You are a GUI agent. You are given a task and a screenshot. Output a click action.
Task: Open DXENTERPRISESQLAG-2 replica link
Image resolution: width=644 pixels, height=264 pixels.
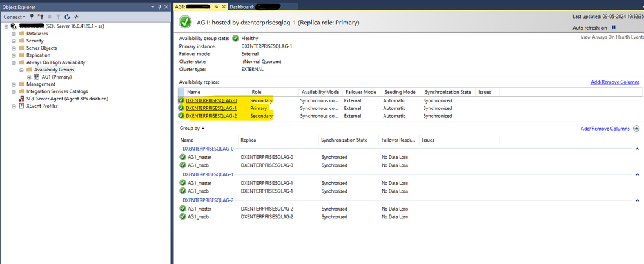(x=211, y=116)
